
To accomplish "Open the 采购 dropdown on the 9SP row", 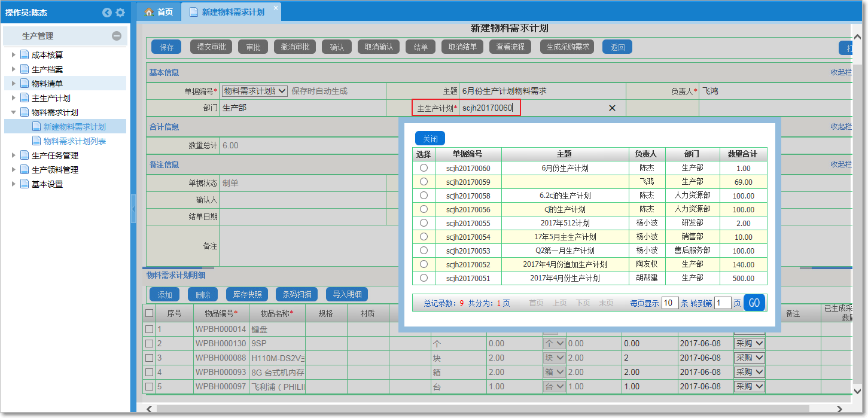I will 749,343.
